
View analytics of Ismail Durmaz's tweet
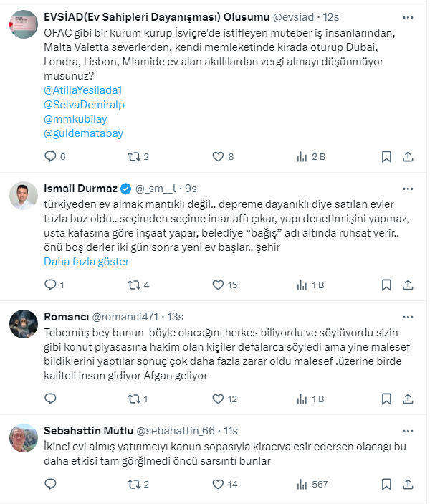(302, 285)
